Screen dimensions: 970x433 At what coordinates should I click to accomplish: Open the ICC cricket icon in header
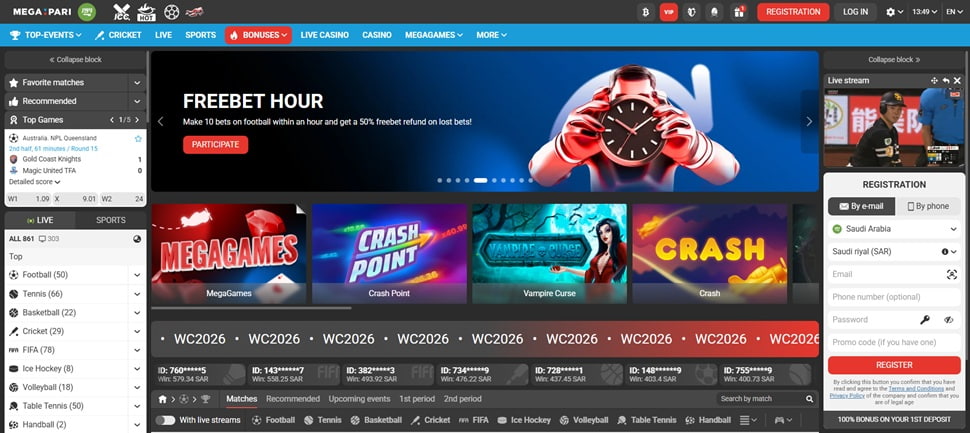click(122, 12)
